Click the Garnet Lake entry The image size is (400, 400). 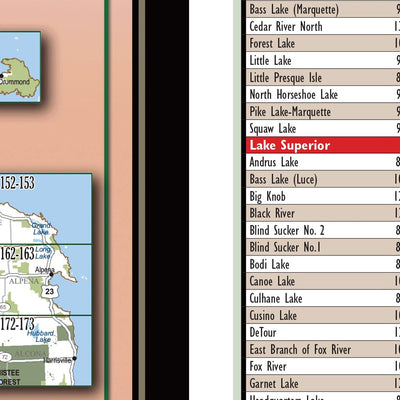(x=323, y=383)
